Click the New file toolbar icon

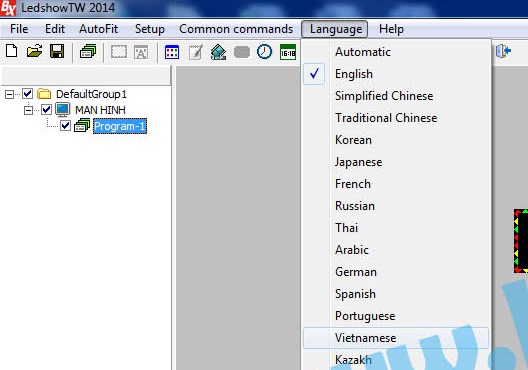coord(12,52)
